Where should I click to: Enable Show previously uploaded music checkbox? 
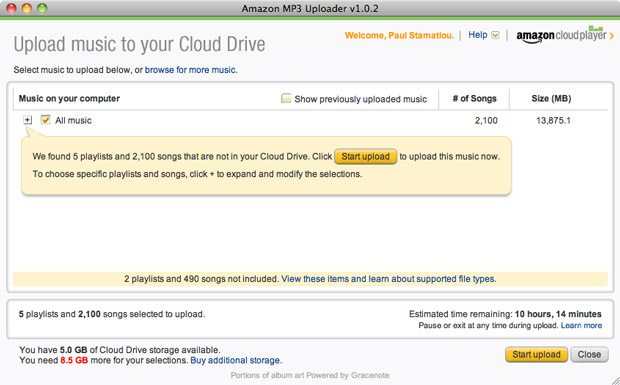(x=285, y=98)
